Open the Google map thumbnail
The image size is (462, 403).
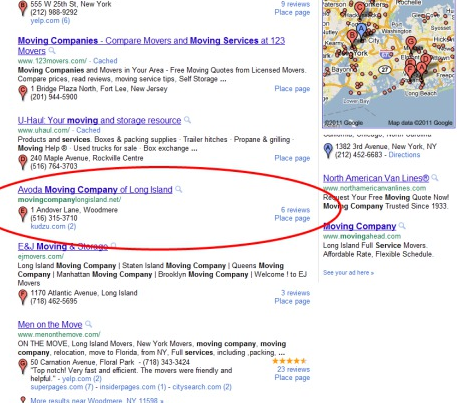coord(389,63)
